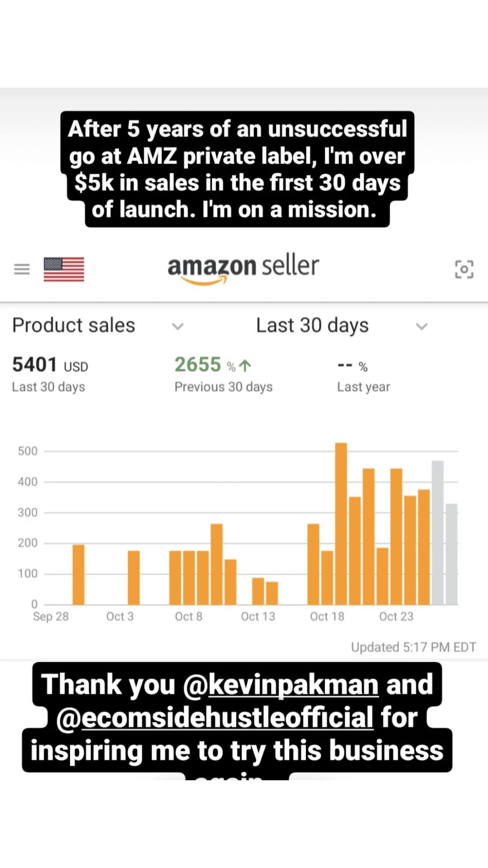Viewport: 488px width, 868px height.
Task: Tap the camera scan icon
Action: (464, 269)
